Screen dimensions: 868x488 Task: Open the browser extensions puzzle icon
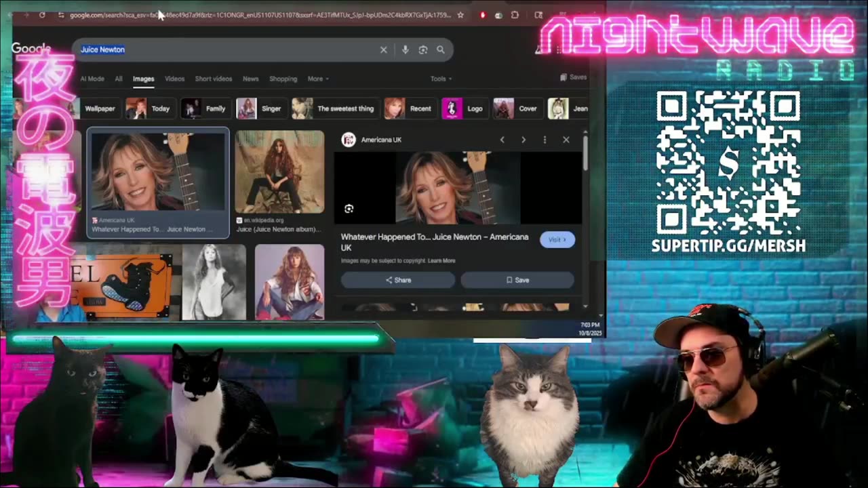coord(515,15)
